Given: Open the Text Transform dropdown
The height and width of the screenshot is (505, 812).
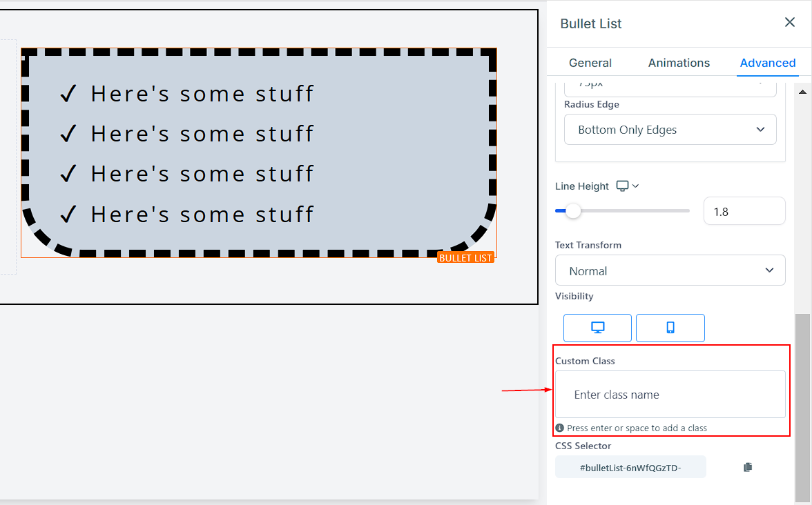Looking at the screenshot, I should point(670,271).
